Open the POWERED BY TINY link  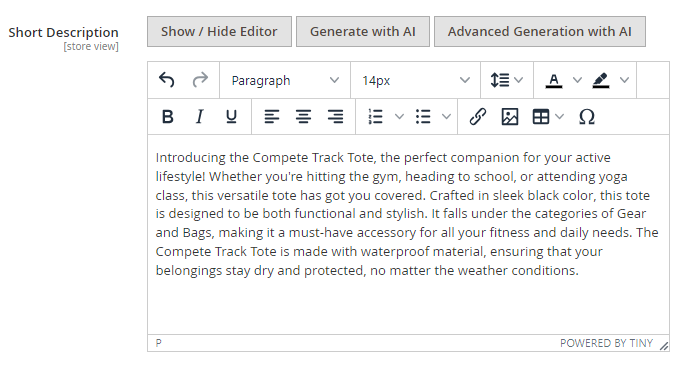[606, 343]
